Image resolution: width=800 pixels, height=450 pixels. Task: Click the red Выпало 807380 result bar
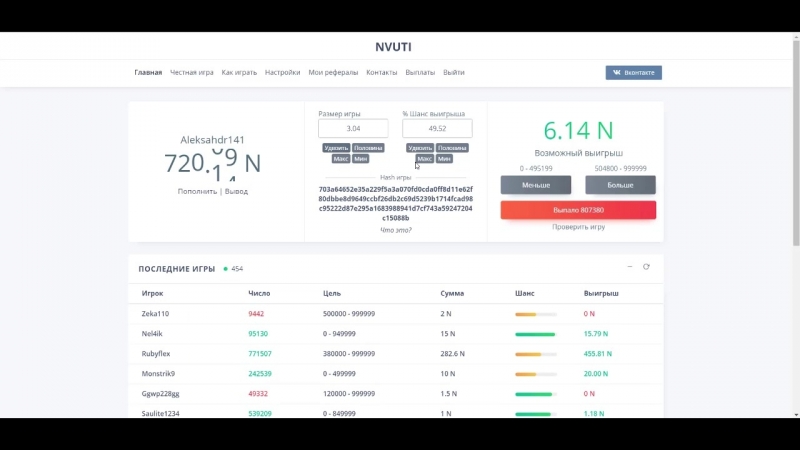tap(578, 210)
